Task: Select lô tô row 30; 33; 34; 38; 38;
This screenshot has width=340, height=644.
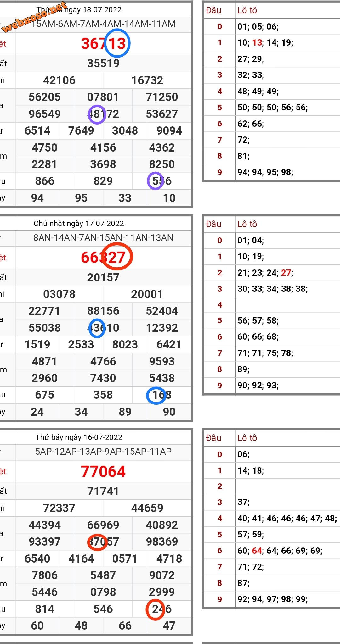Action: pyautogui.click(x=273, y=289)
